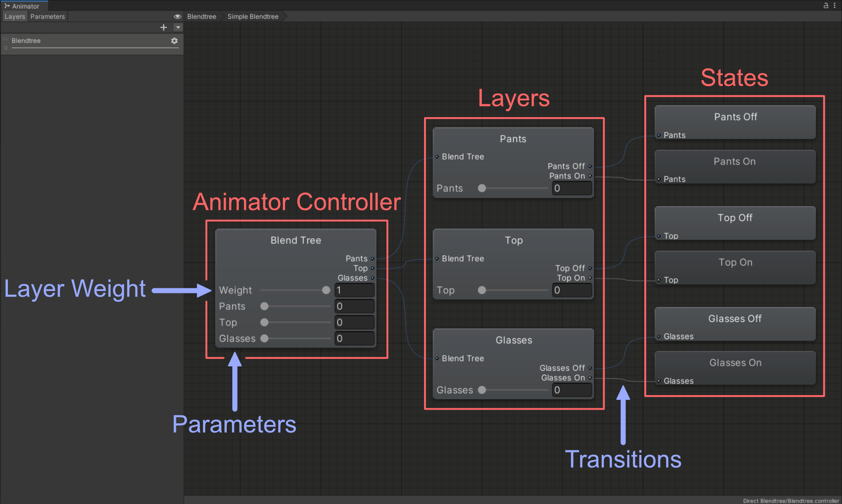
Task: Click the Pants output port on the root Blend Tree node
Action: pyautogui.click(x=373, y=258)
